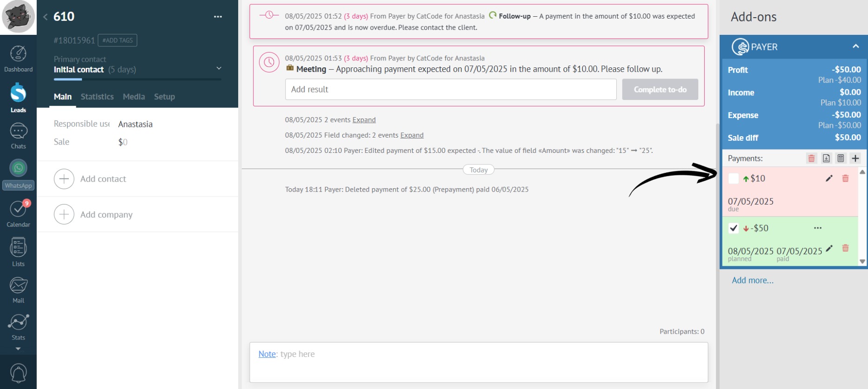Viewport: 868px width, 389px height.
Task: Switch to the Statistics tab
Action: click(97, 97)
